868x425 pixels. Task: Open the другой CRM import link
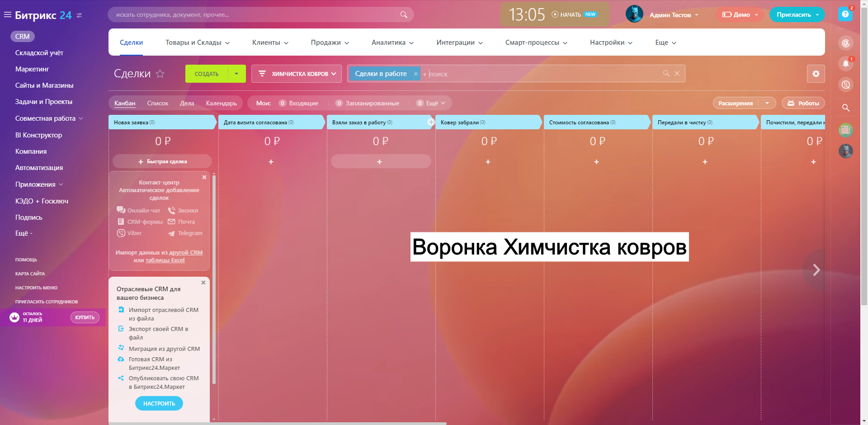tap(186, 253)
